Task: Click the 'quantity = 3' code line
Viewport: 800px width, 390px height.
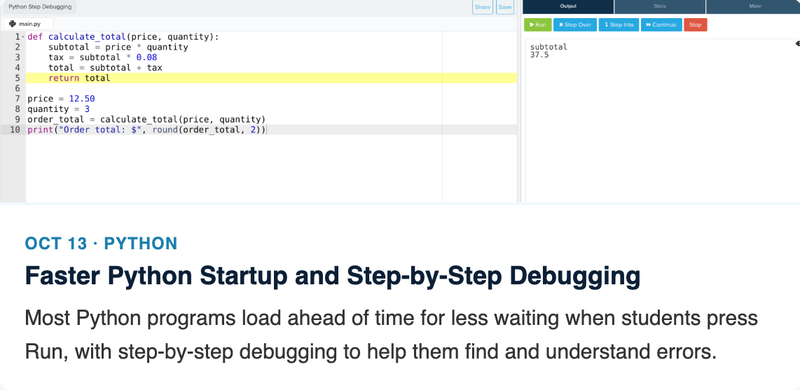Action: (x=58, y=109)
